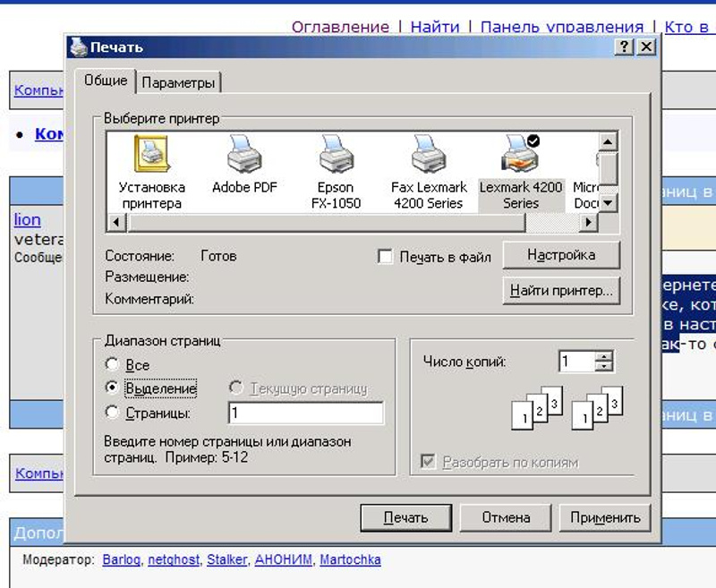Image resolution: width=716 pixels, height=588 pixels.
Task: Open the lion user profile link
Action: (x=28, y=220)
